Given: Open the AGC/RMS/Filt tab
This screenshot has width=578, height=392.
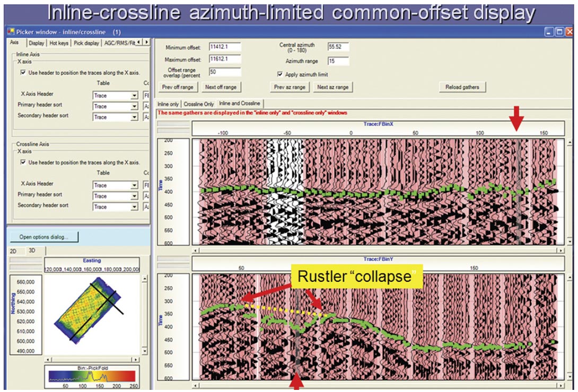Looking at the screenshot, I should tap(119, 43).
